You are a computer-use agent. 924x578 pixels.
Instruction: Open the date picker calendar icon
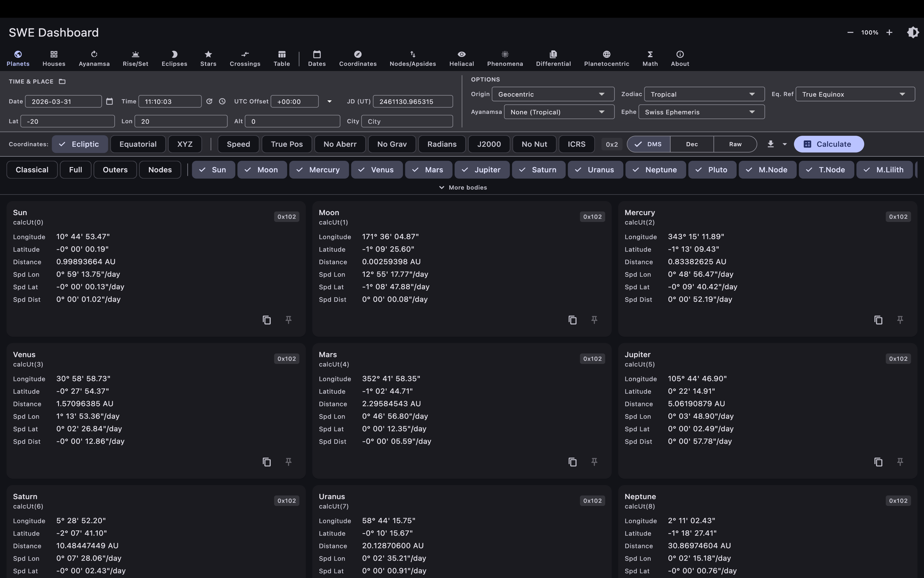pos(110,101)
